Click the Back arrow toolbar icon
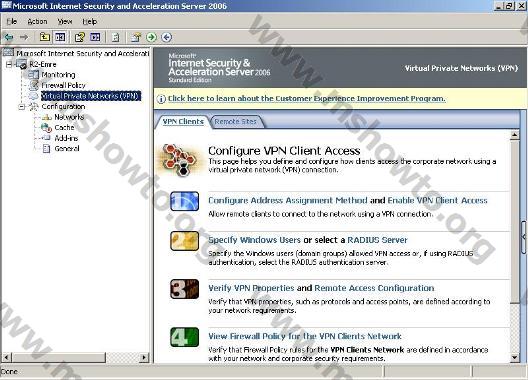Viewport: 528px width, 380px height. point(8,37)
